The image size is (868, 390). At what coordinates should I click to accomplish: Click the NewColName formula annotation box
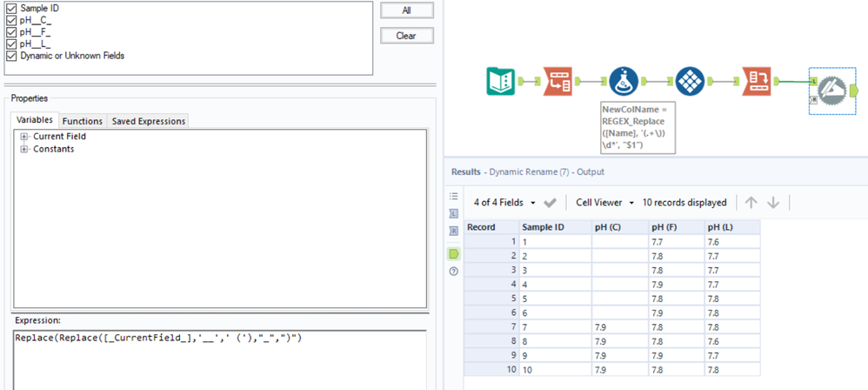coord(638,127)
